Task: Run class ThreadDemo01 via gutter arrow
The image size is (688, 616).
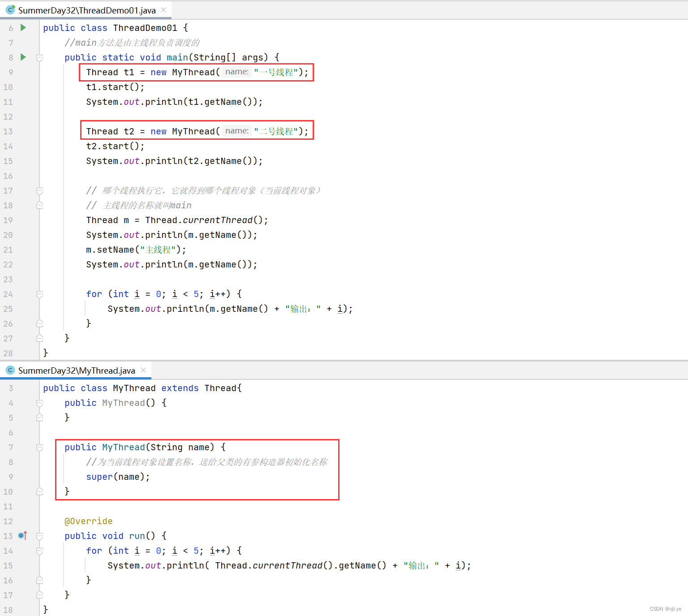Action: click(x=23, y=28)
